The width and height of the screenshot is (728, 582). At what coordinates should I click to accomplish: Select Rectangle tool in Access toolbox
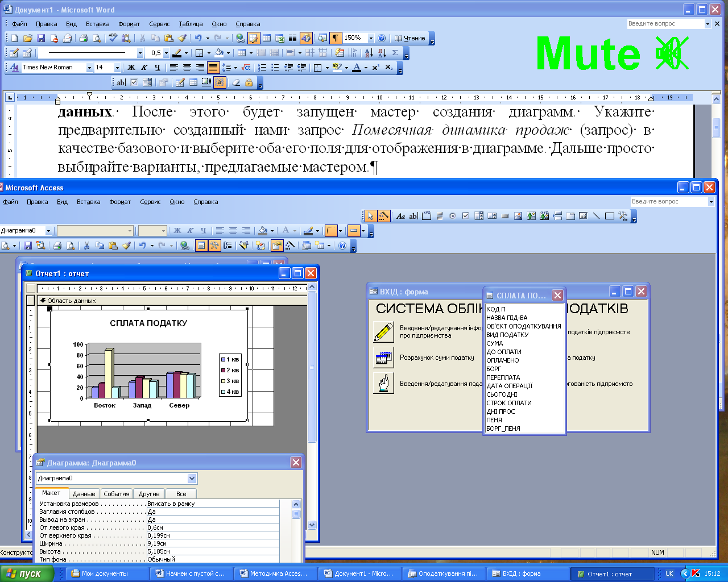610,216
